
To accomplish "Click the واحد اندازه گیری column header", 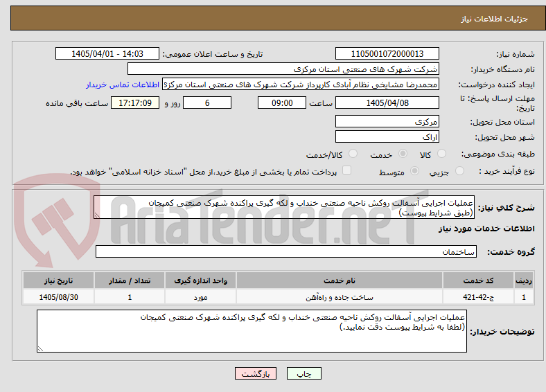I will coord(200,280).
